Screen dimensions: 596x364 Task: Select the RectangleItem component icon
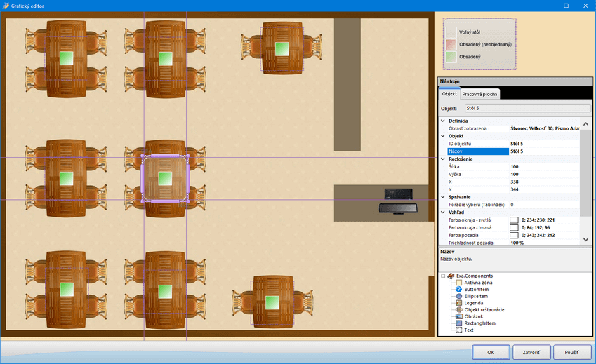[x=459, y=323]
